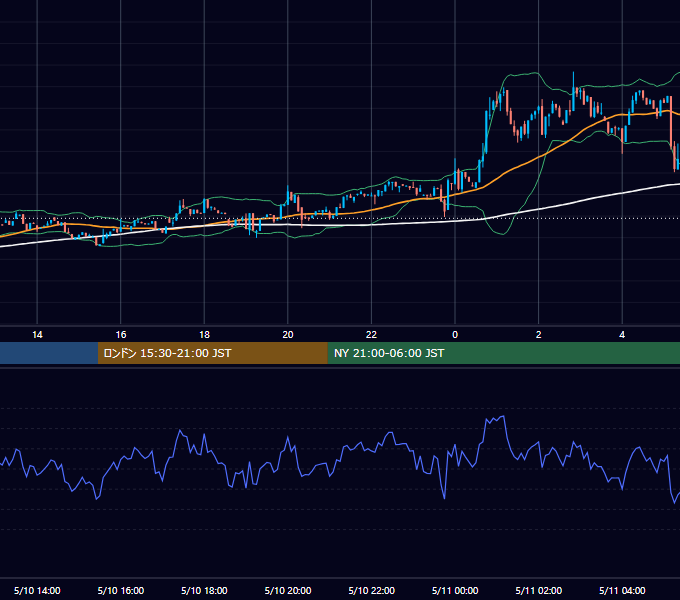Click the 4 hour label on chart axis
The width and height of the screenshot is (680, 600).
coord(622,335)
